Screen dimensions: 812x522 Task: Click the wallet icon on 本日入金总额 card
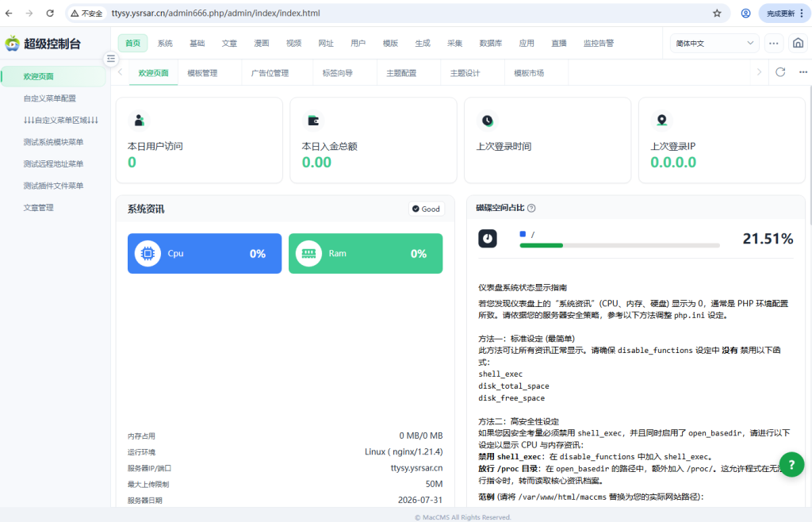[313, 121]
